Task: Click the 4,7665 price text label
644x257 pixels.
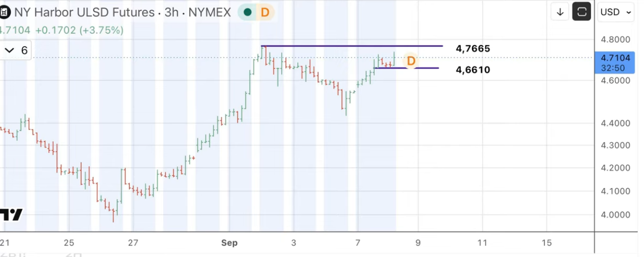Action: tap(473, 49)
